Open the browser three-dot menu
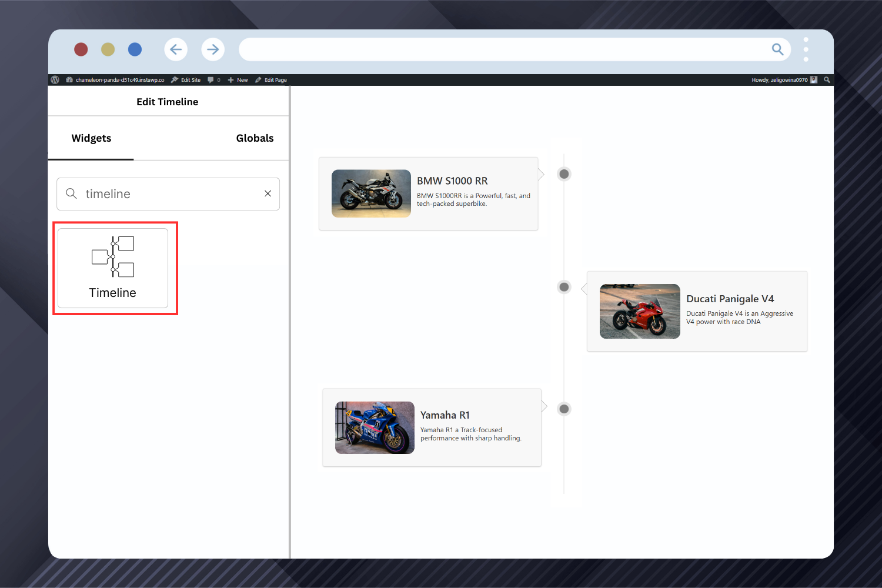This screenshot has height=588, width=882. click(x=806, y=49)
